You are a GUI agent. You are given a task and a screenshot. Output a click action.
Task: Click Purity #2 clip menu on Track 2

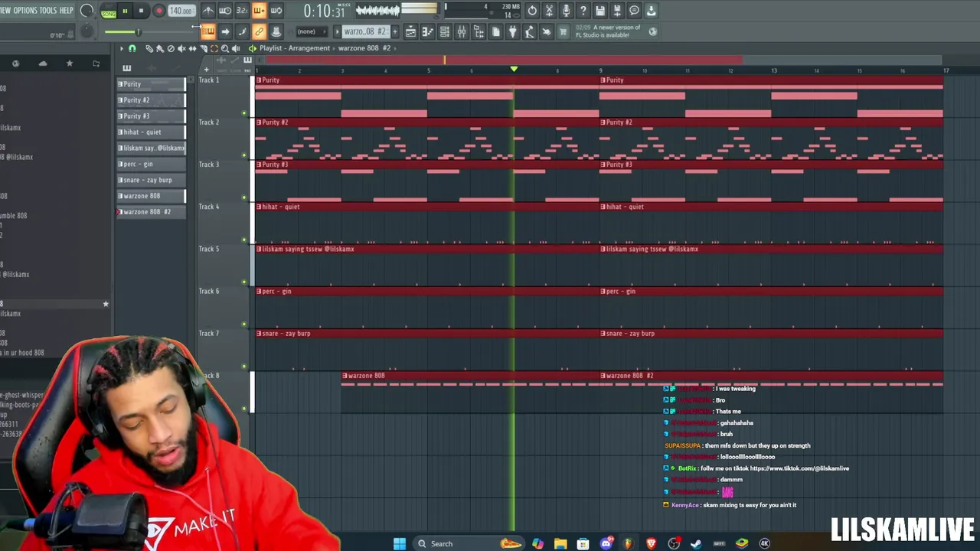pos(259,122)
